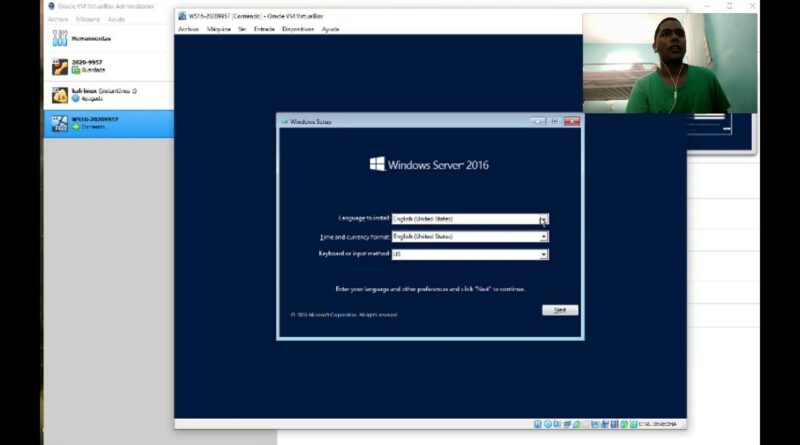
Task: Click the WS16-20209957 VM icon in the list
Action: click(x=60, y=123)
